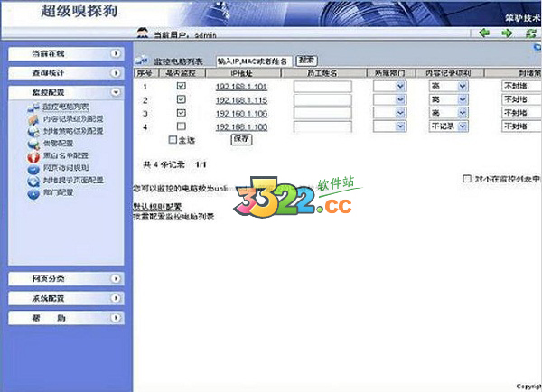Open 封堵策略级别配置 in the sidebar
This screenshot has width=542, height=392.
point(71,131)
